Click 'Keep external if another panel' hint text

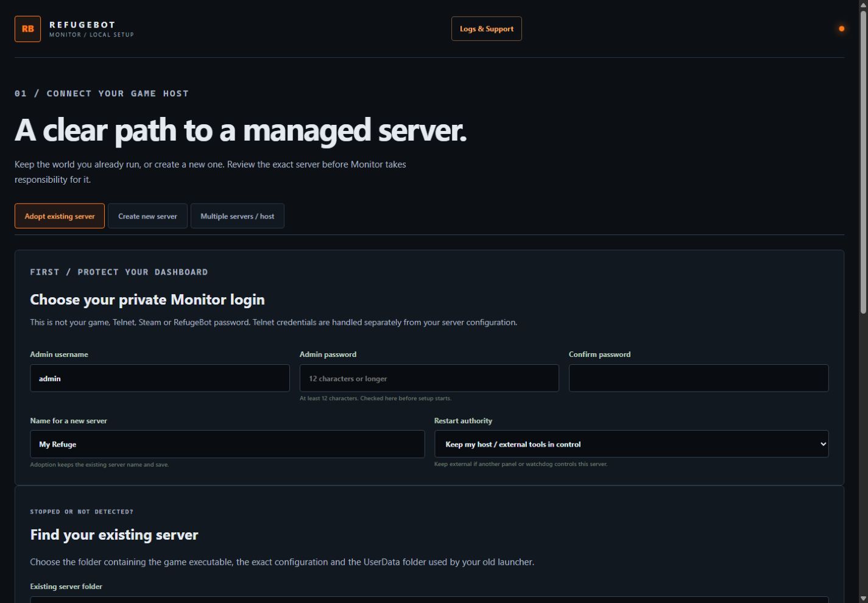coord(521,464)
